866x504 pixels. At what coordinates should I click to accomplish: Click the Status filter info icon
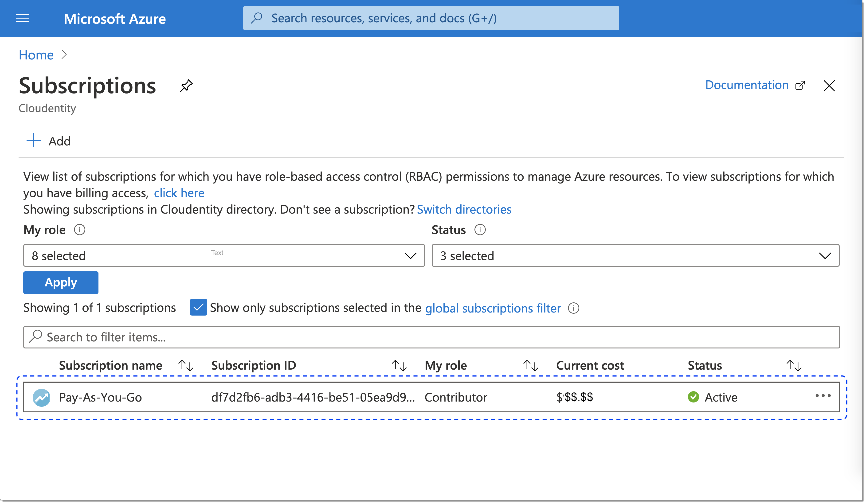click(x=480, y=230)
